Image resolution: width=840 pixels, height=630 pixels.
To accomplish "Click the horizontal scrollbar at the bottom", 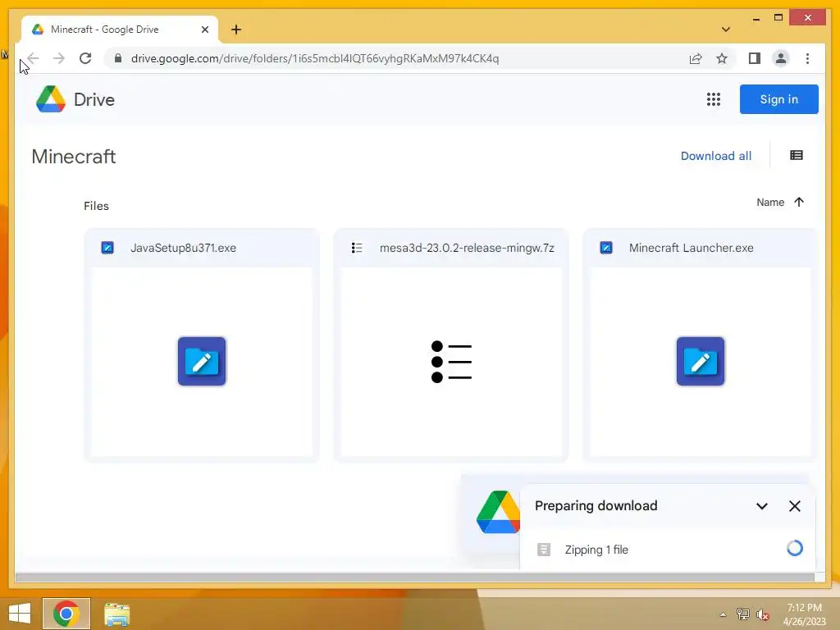I will 414,577.
